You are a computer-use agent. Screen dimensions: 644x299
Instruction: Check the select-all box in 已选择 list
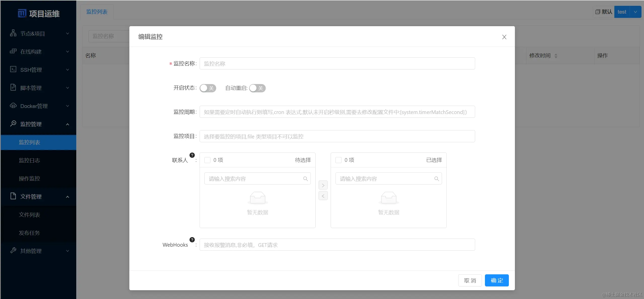(338, 160)
